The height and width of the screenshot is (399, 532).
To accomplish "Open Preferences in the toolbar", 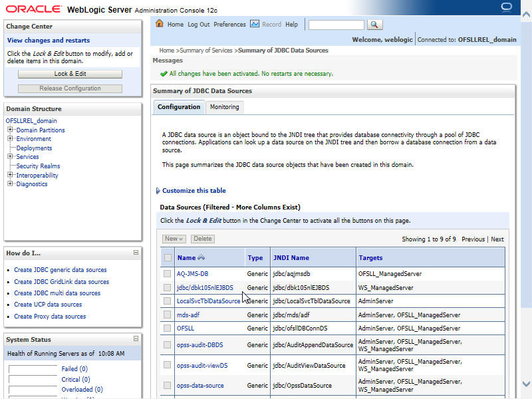I will [229, 25].
